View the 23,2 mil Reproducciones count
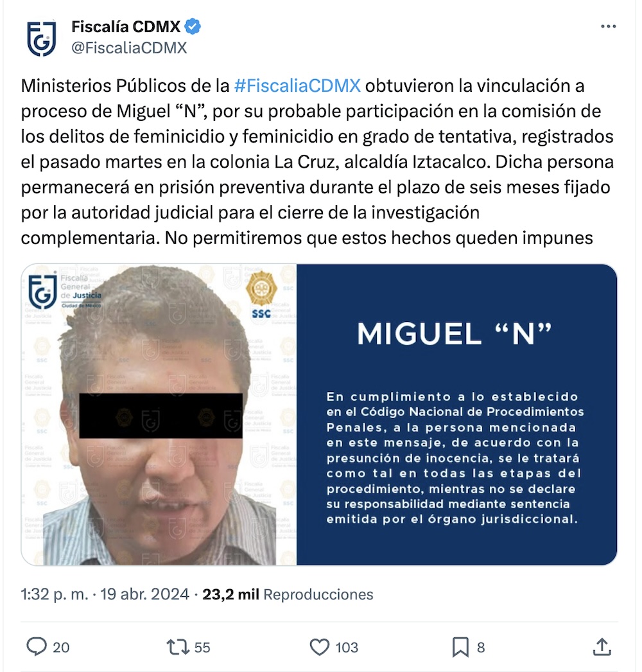The height and width of the screenshot is (672, 642). click(x=288, y=594)
